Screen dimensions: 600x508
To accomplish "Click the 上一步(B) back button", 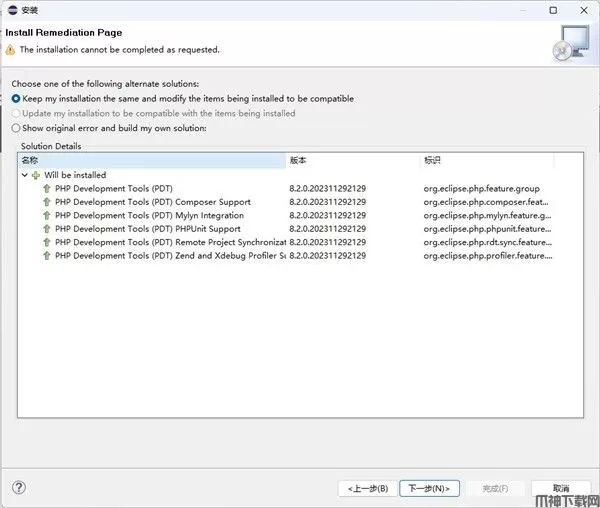I will pos(367,488).
